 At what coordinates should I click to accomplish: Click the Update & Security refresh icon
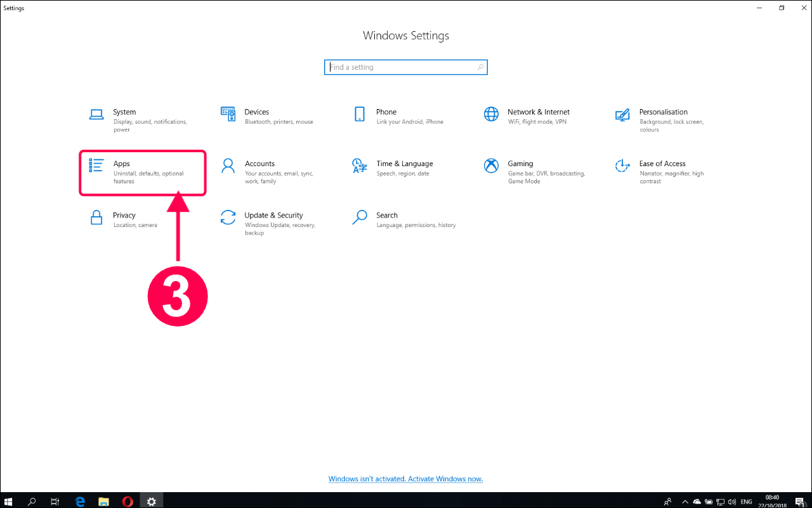pos(228,218)
